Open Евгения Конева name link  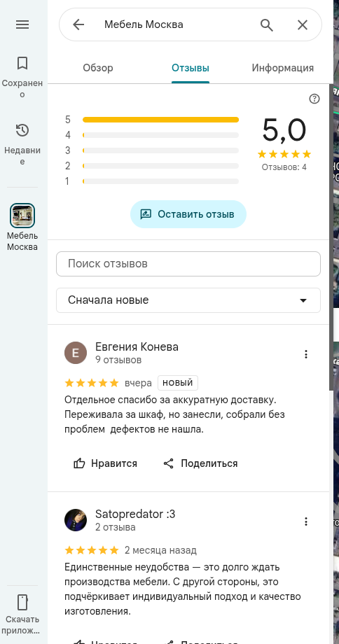coord(137,347)
